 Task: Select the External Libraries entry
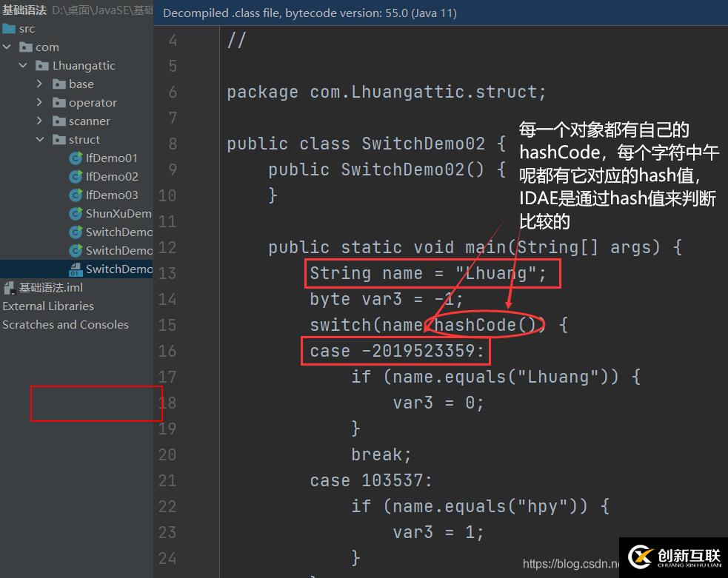click(x=48, y=306)
